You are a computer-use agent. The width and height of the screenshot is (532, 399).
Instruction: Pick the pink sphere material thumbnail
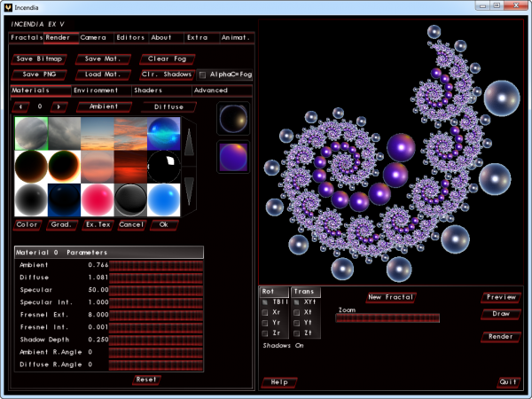pyautogui.click(x=98, y=200)
